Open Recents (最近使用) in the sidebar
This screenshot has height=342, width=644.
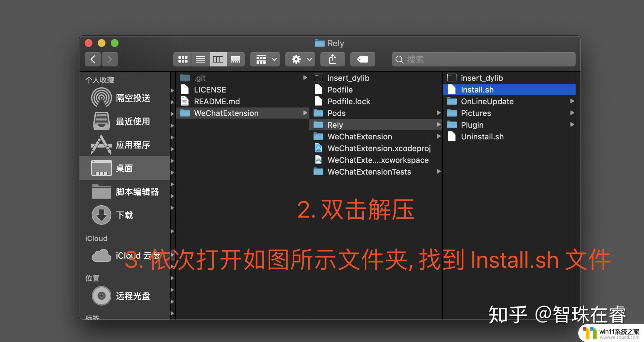pos(125,121)
